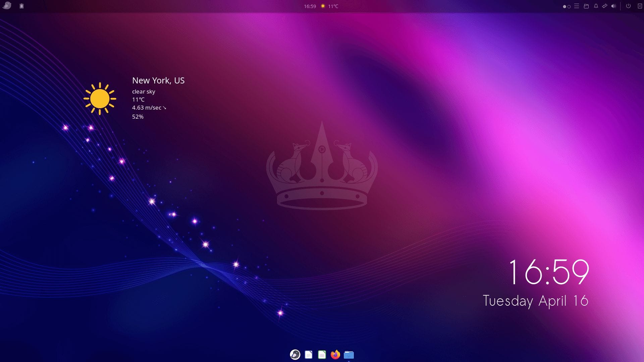Click the network sharing arrows icon
644x362 pixels.
click(604, 6)
